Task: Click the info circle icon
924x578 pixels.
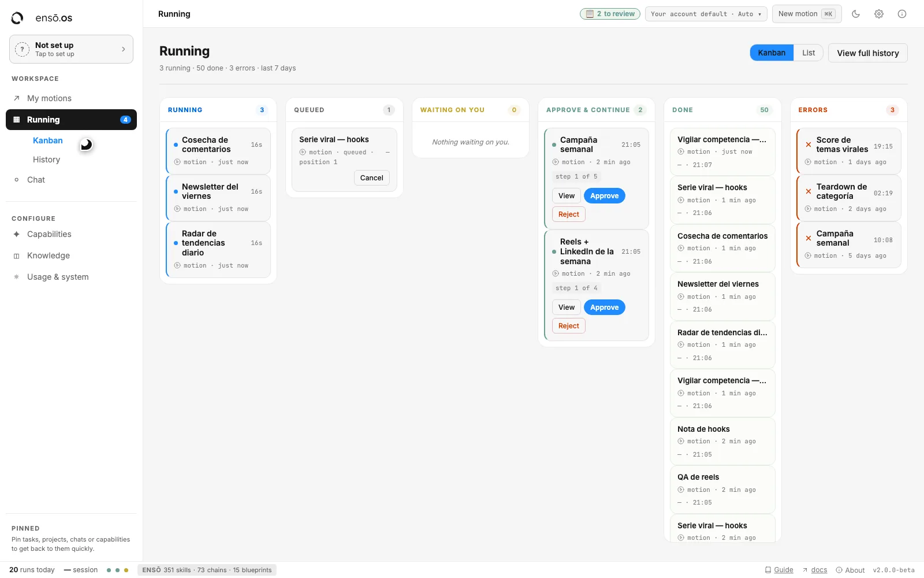Action: point(902,14)
